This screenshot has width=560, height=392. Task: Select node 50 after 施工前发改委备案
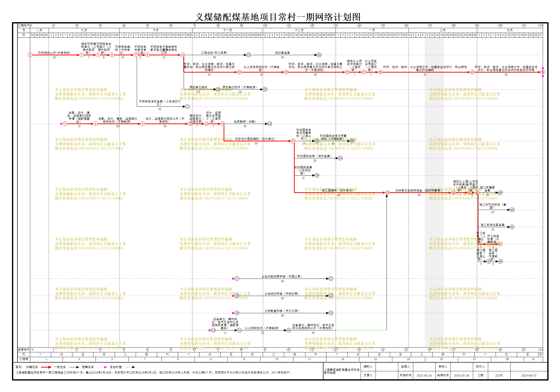[512, 227]
